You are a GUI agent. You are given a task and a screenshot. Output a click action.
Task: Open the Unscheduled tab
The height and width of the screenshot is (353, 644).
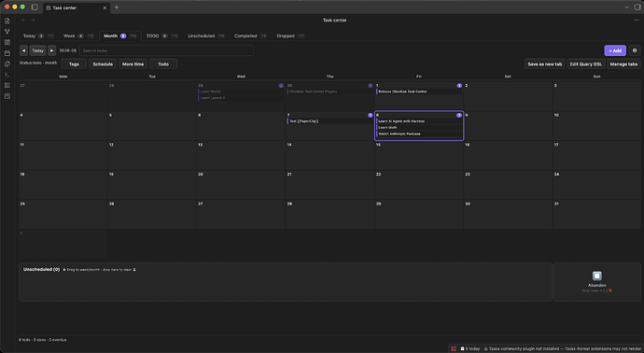click(206, 35)
